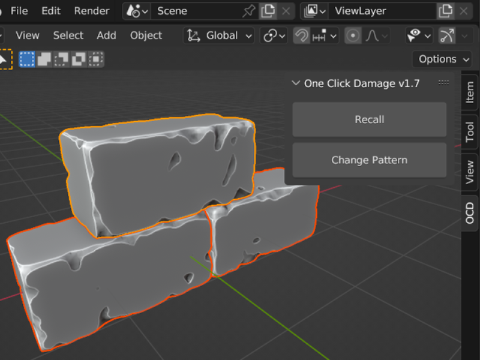Open the scene browse dropdown icon
Viewport: 480px width, 360px height.
[x=137, y=11]
